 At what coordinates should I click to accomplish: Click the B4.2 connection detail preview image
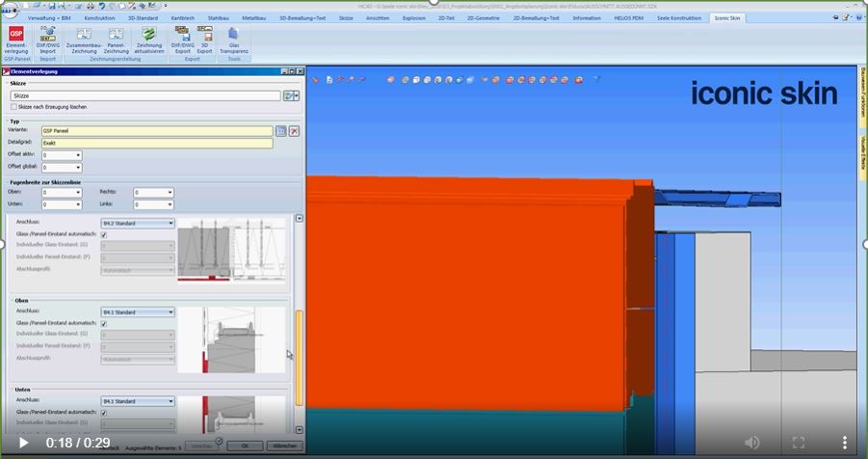231,250
